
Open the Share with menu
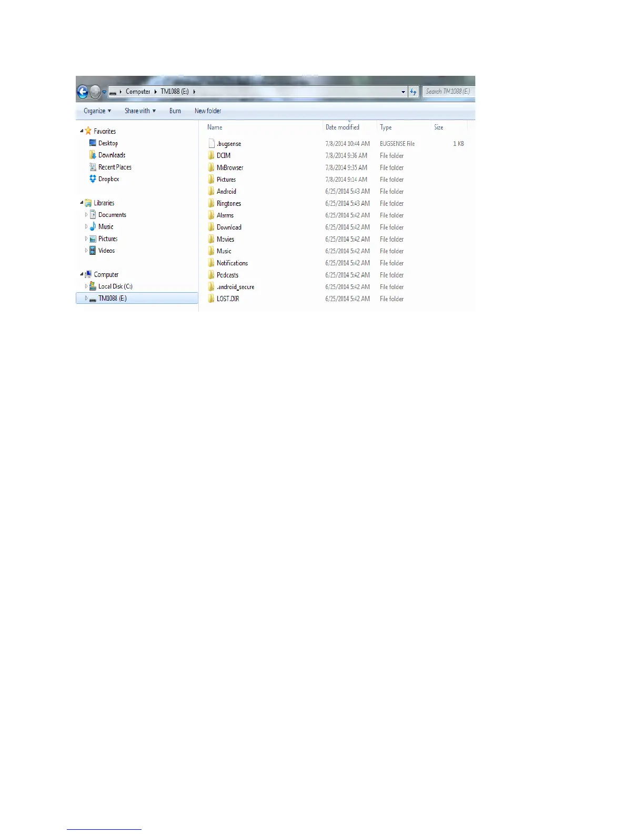point(140,111)
